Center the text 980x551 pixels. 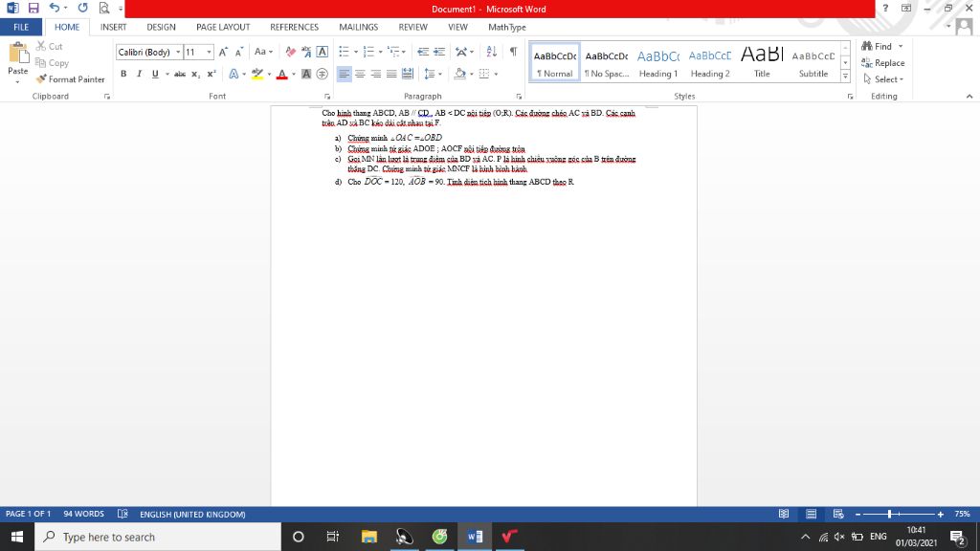pyautogui.click(x=360, y=74)
